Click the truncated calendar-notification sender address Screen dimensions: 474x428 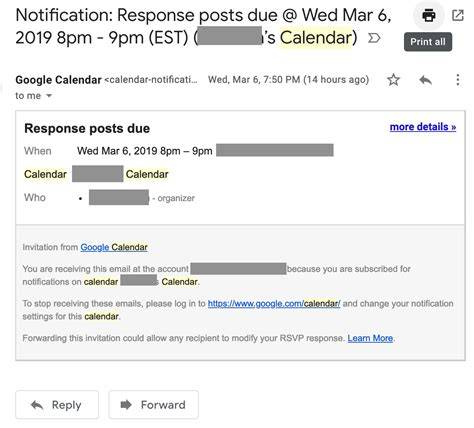pyautogui.click(x=151, y=80)
